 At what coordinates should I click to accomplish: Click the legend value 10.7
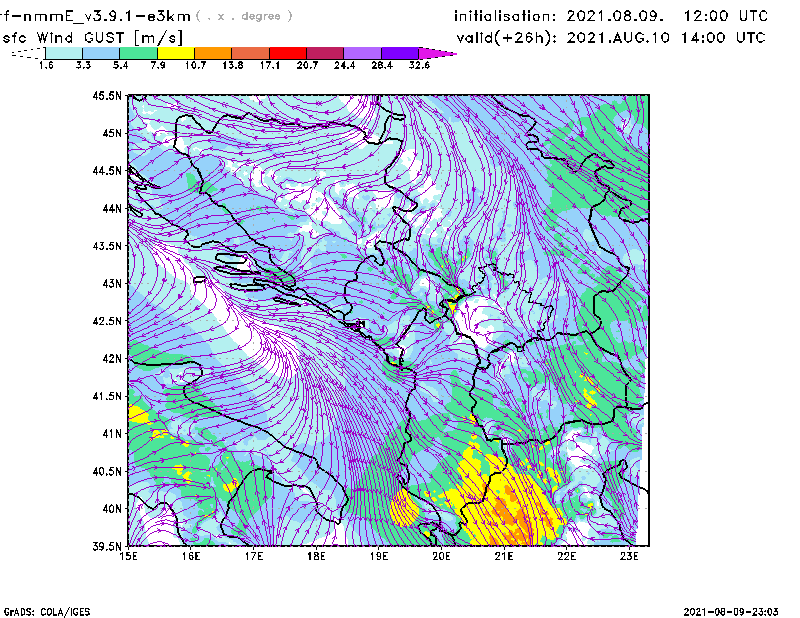tap(195, 65)
